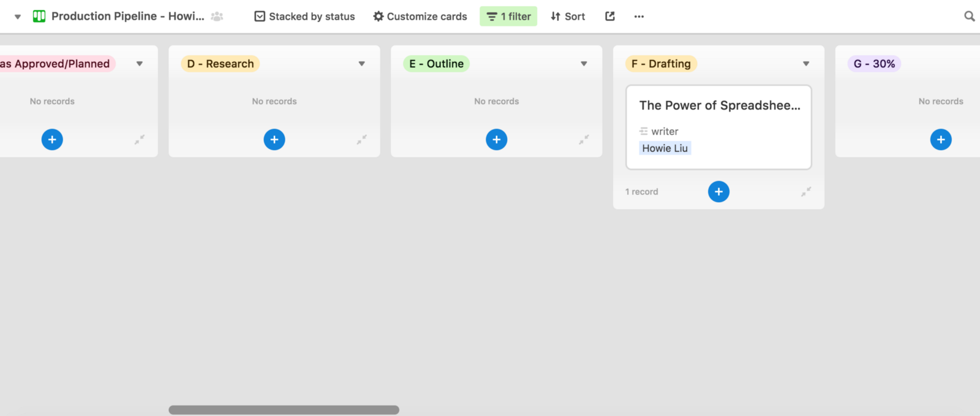Collapse the D - Research stack
This screenshot has height=416, width=980.
[x=362, y=140]
